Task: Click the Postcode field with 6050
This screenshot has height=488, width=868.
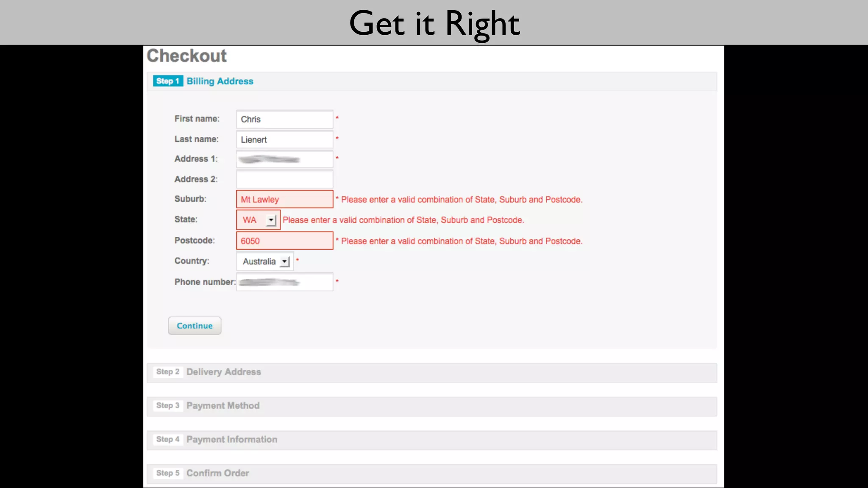Action: coord(284,241)
